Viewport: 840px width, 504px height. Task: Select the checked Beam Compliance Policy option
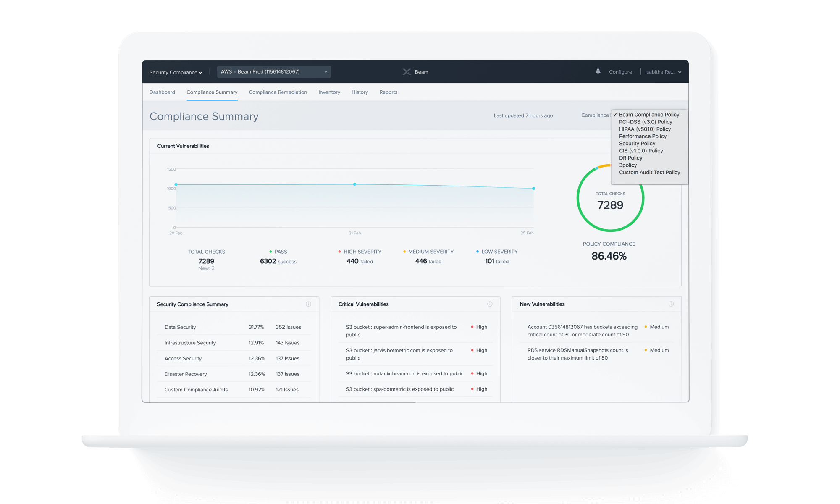[648, 115]
